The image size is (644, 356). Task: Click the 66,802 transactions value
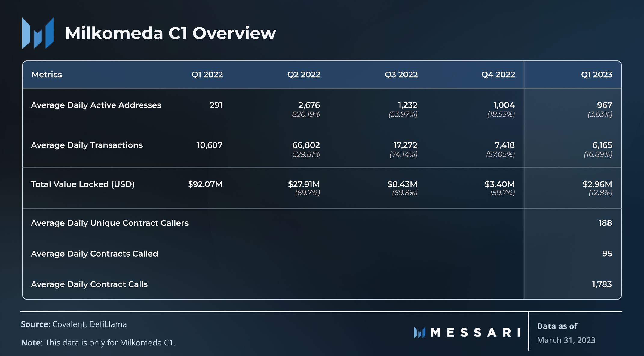[306, 145]
